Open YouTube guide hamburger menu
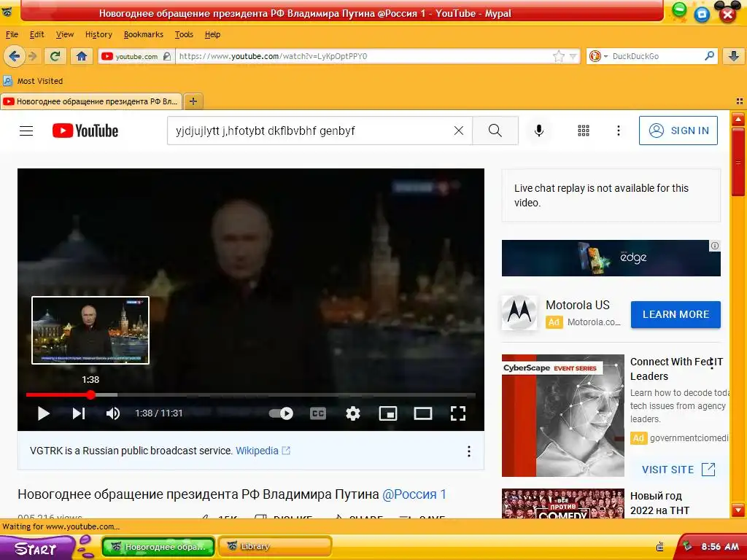Image resolution: width=747 pixels, height=560 pixels. click(x=26, y=131)
